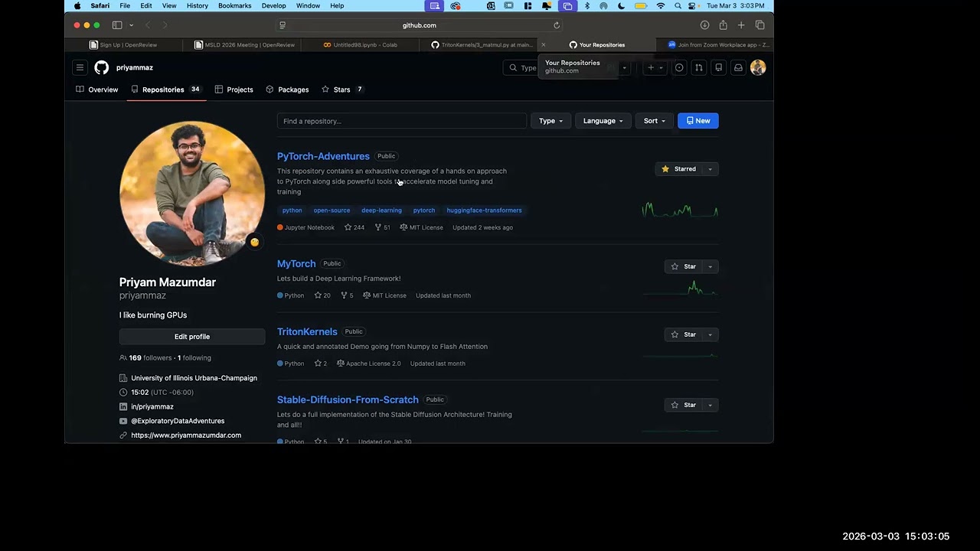Switch to the Projects profile tab
Screen dimensions: 980x551
click(234, 90)
